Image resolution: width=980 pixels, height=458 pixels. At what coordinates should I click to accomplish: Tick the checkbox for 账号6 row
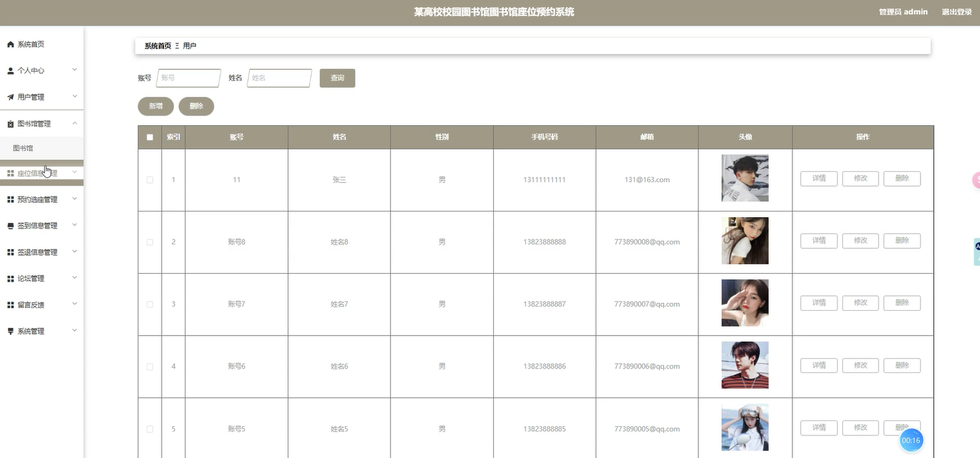pyautogui.click(x=150, y=367)
